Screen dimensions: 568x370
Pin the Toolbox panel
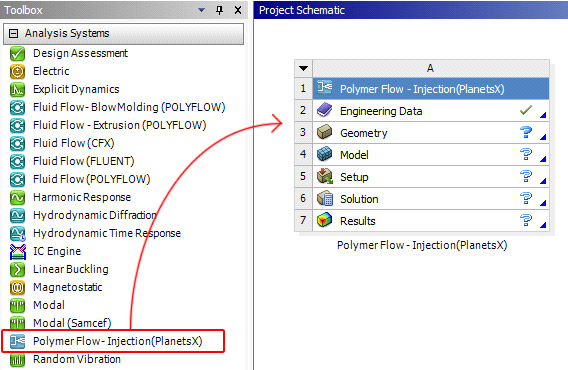(219, 10)
